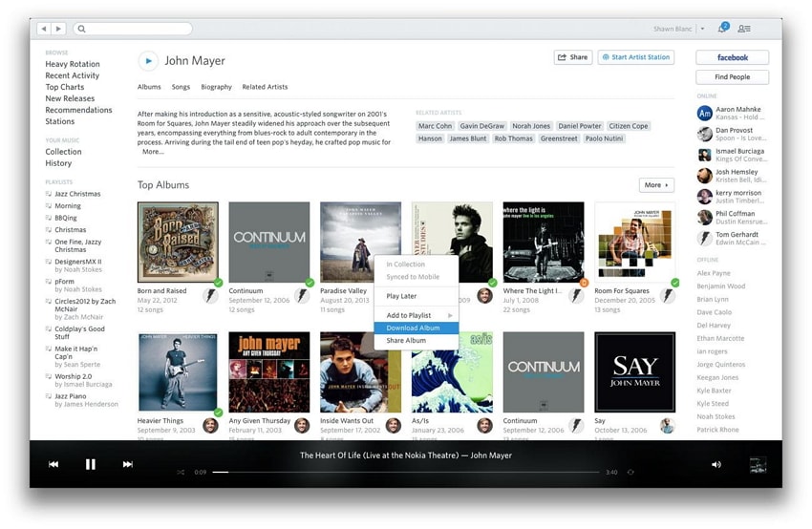Open Stations in sidebar
The width and height of the screenshot is (812, 529).
60,121
